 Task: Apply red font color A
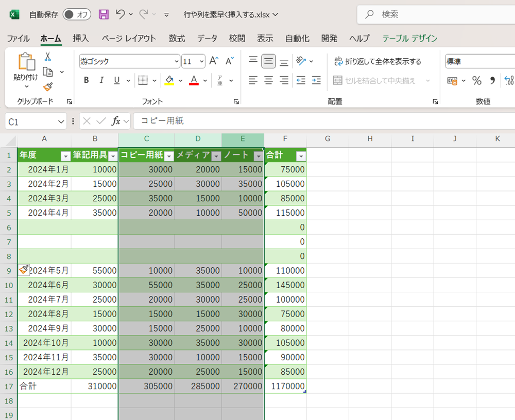tap(194, 80)
